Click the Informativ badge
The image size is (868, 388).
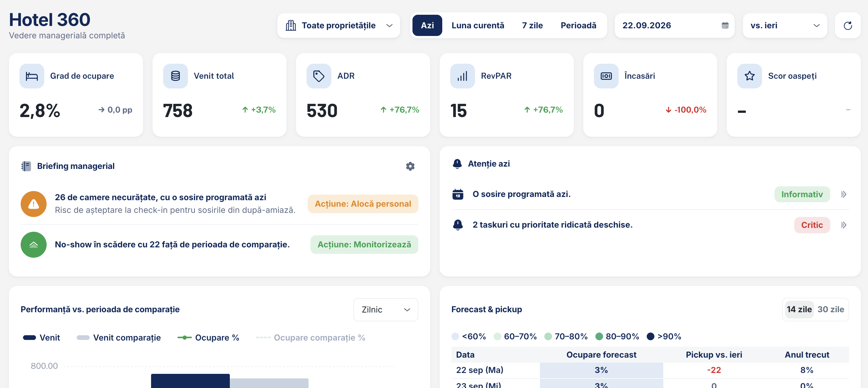[802, 194]
